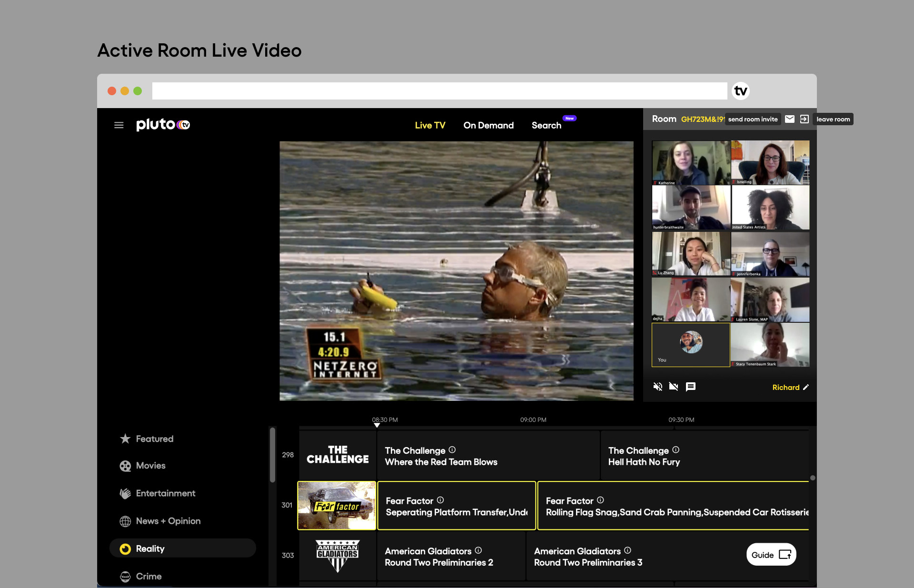Open the Search tab

tap(546, 125)
